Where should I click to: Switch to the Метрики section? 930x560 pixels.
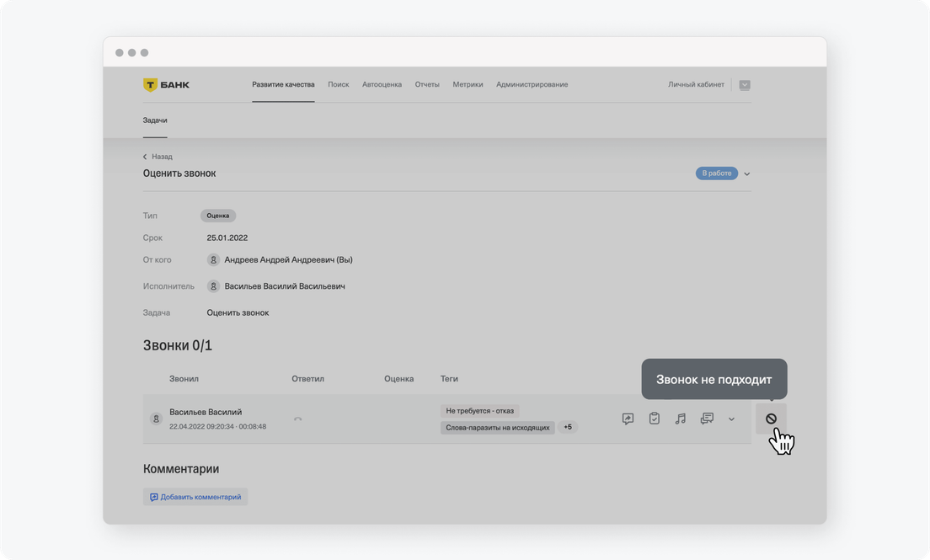pyautogui.click(x=468, y=84)
